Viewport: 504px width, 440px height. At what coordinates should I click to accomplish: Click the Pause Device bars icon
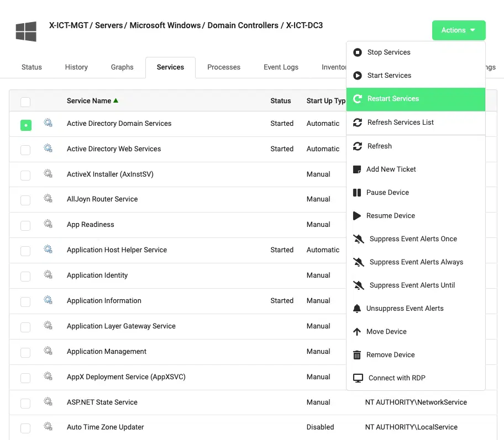click(x=357, y=192)
